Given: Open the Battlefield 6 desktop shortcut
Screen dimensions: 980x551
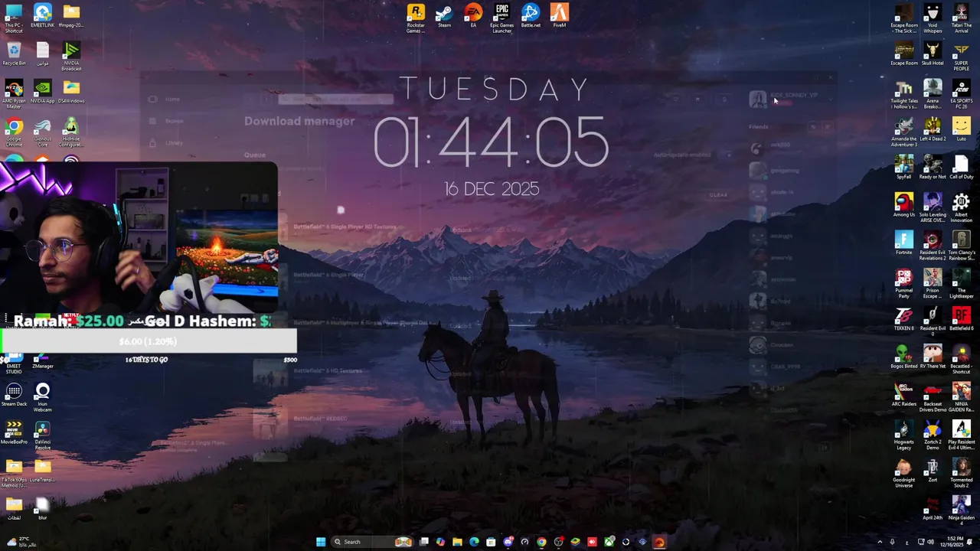Looking at the screenshot, I should pos(961,319).
